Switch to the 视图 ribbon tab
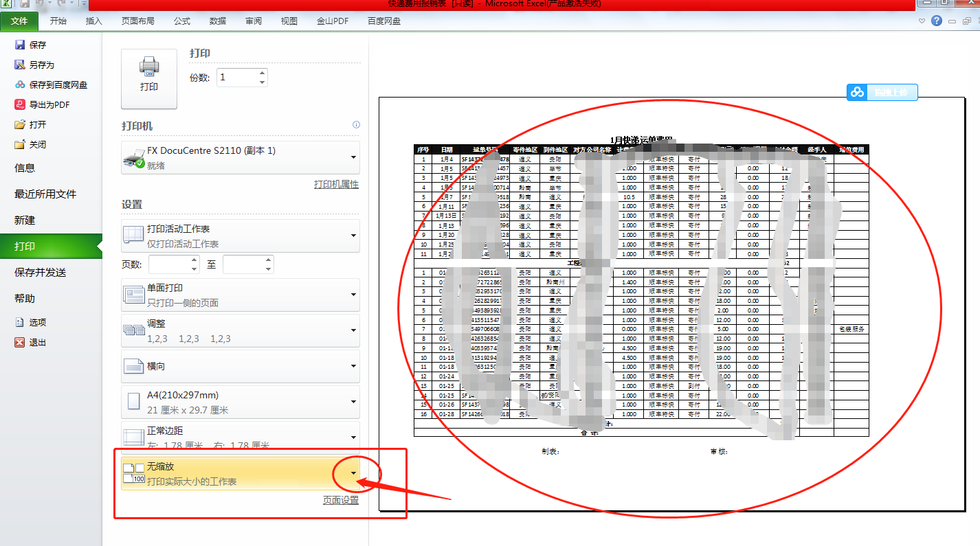The width and height of the screenshot is (980, 546). tap(289, 21)
